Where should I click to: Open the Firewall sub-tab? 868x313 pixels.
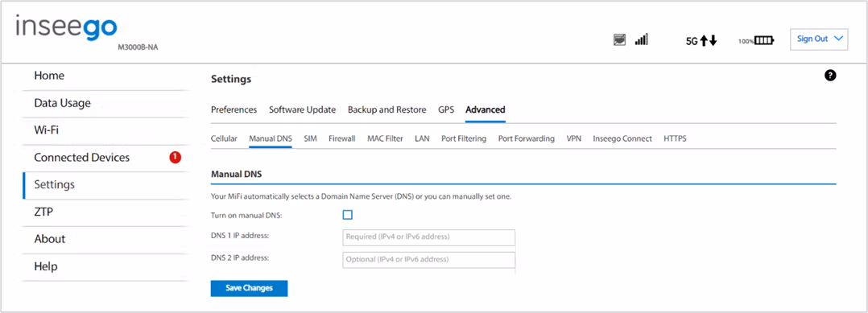coord(341,139)
